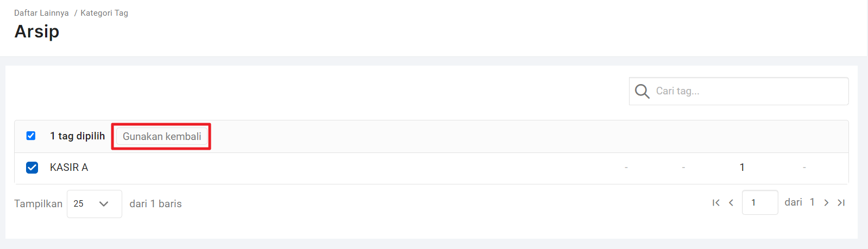Jump to last page arrow icon

click(x=841, y=203)
